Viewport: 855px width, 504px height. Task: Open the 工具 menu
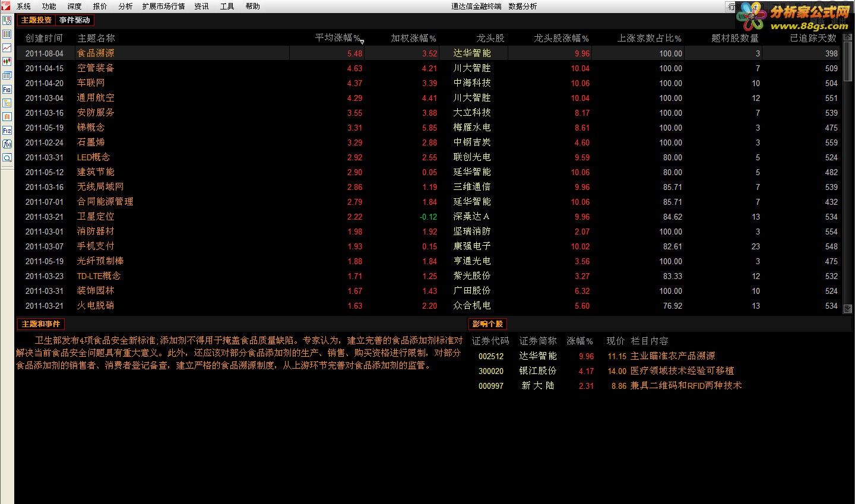pos(227,7)
